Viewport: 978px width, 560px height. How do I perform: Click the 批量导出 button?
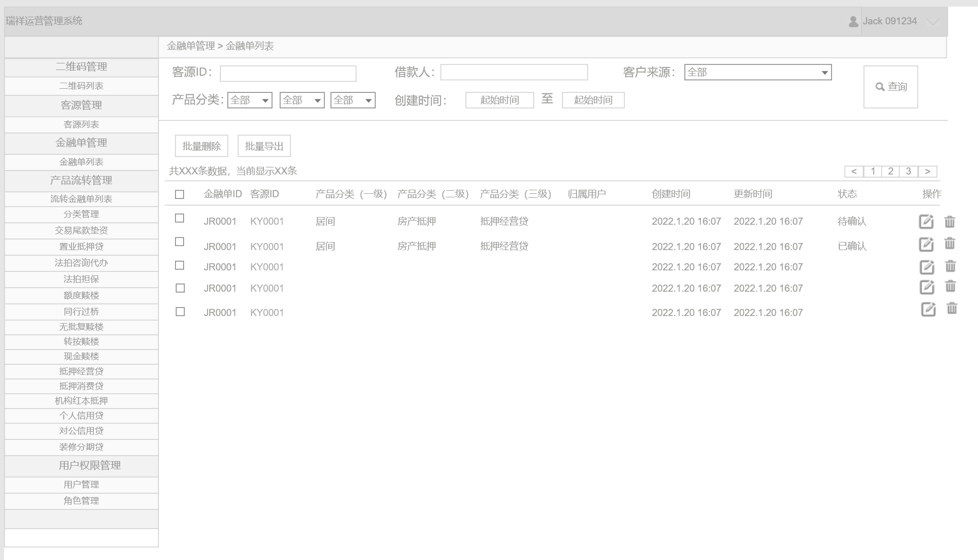click(x=264, y=146)
